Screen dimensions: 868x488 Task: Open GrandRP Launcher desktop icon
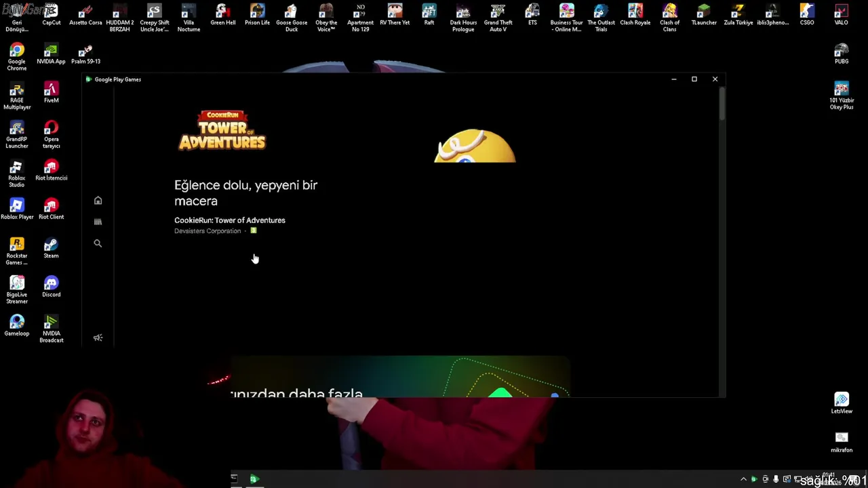17,135
